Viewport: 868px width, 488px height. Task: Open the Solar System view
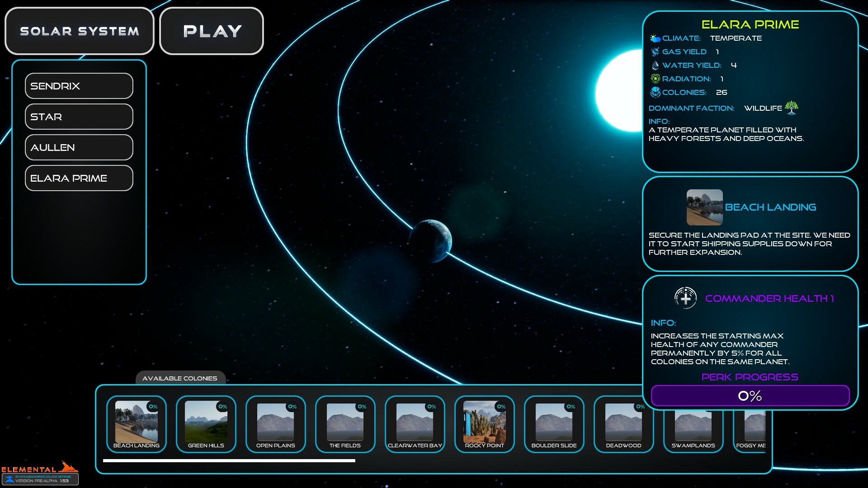pyautogui.click(x=79, y=31)
